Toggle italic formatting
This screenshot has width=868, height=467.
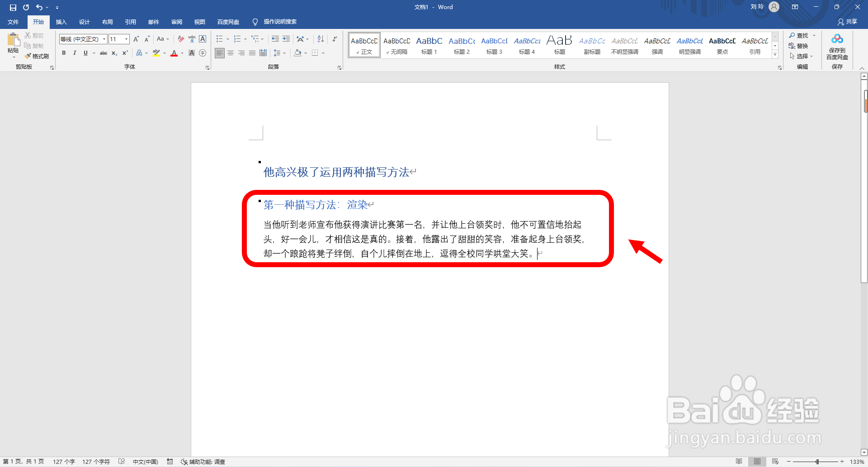(75, 53)
